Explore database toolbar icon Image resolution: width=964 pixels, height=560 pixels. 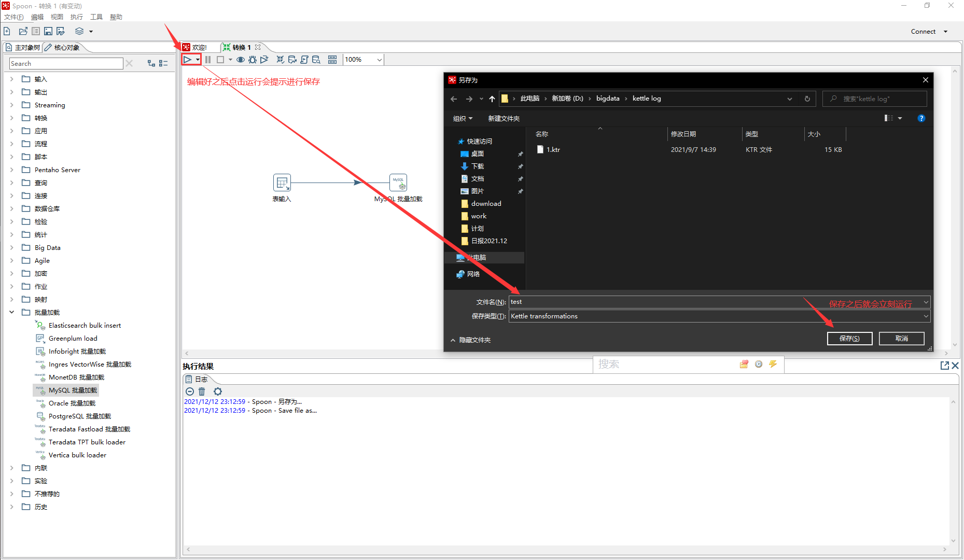[x=316, y=60]
